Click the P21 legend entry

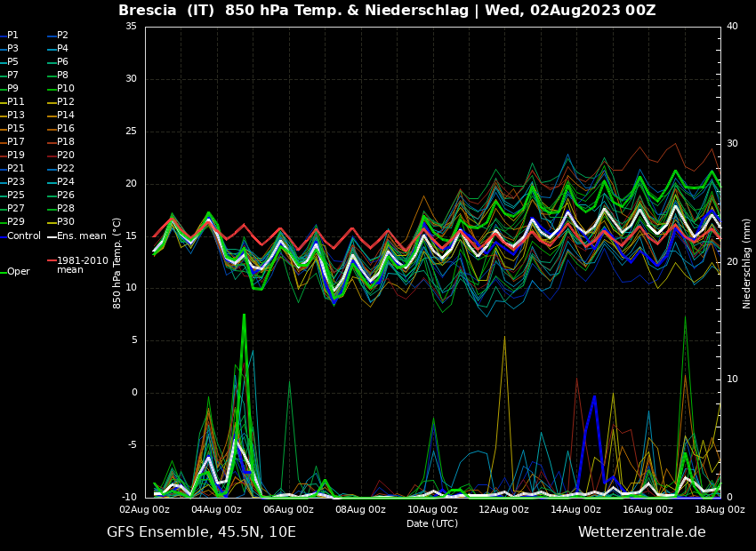(x=12, y=169)
